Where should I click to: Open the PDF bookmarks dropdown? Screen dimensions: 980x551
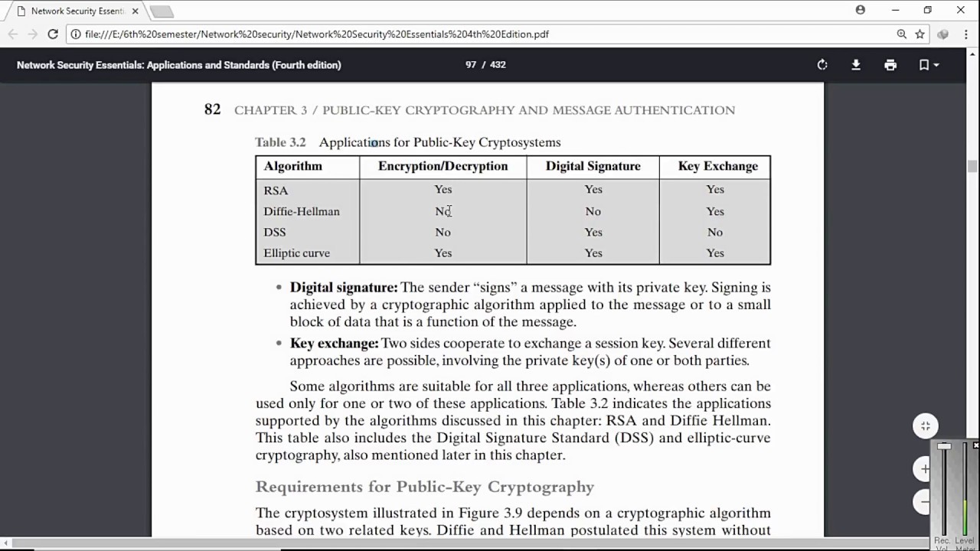coord(928,65)
